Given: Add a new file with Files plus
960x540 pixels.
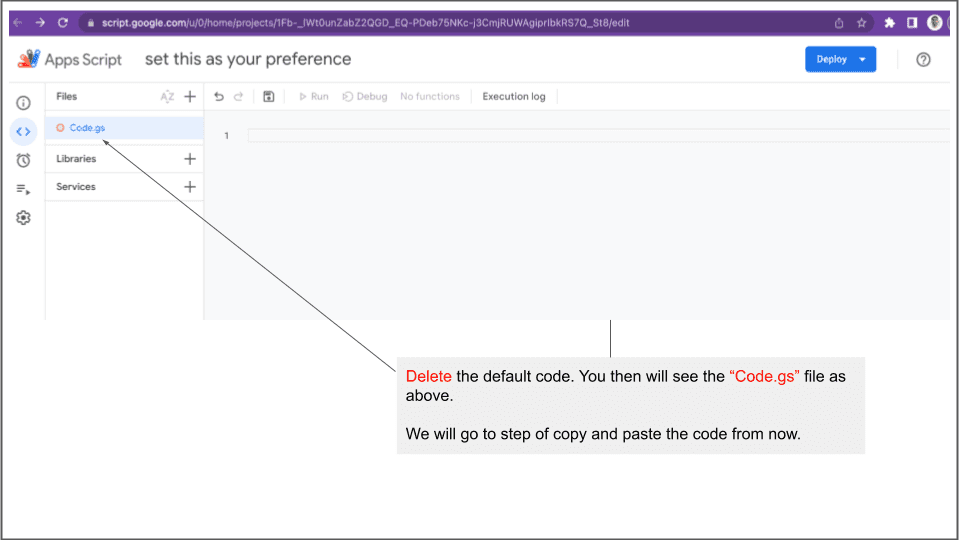Looking at the screenshot, I should pos(190,97).
